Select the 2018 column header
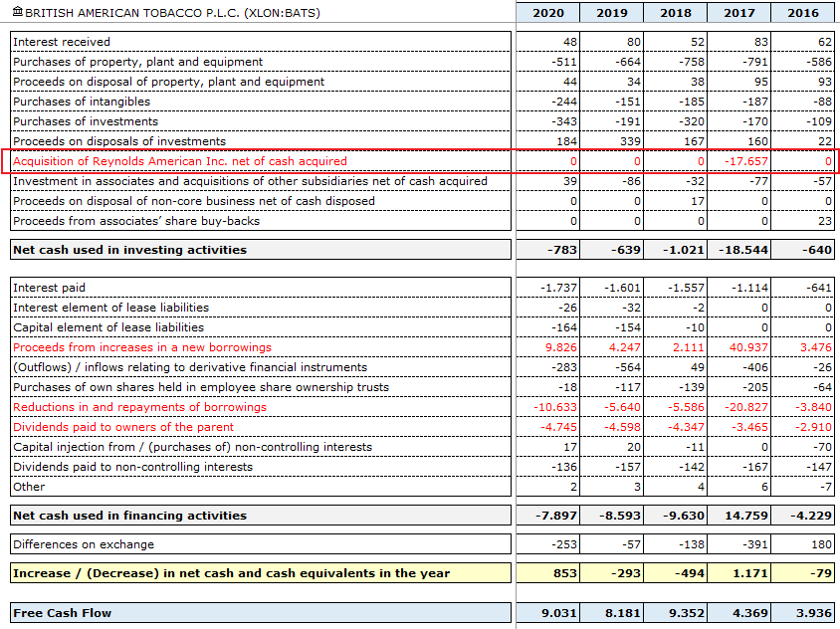This screenshot has height=629, width=840. tap(676, 13)
